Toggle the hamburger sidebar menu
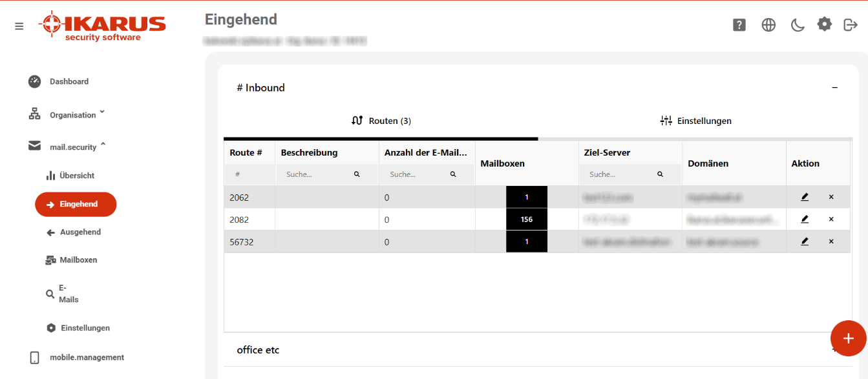The width and height of the screenshot is (868, 379). (19, 26)
